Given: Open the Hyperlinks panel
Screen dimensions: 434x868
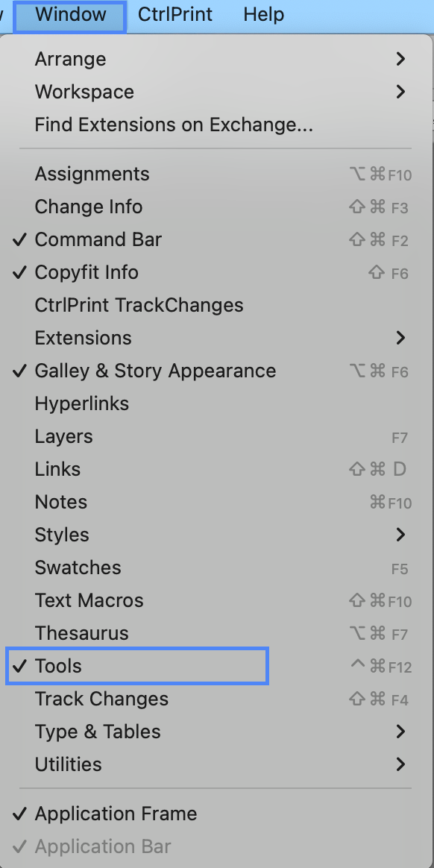Looking at the screenshot, I should tap(216, 403).
